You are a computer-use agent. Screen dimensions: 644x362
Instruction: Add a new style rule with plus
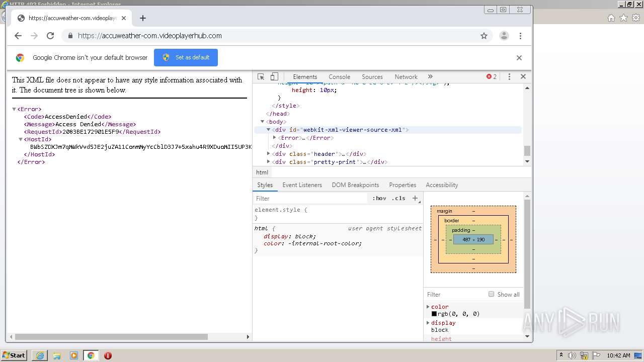[415, 199]
